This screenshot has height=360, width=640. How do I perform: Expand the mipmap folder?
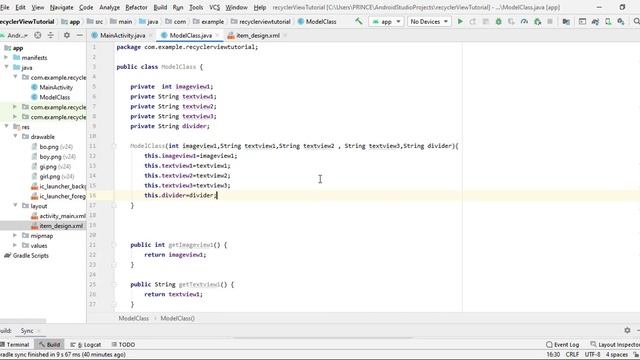(16, 236)
